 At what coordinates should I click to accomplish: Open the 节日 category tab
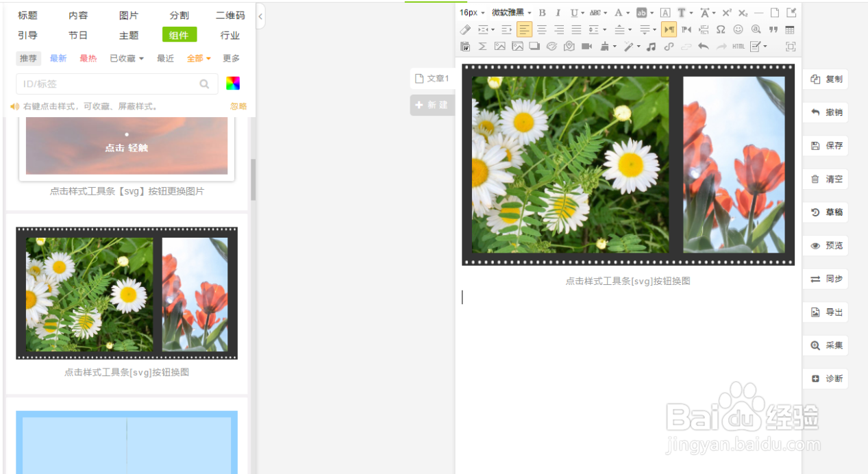[x=78, y=35]
